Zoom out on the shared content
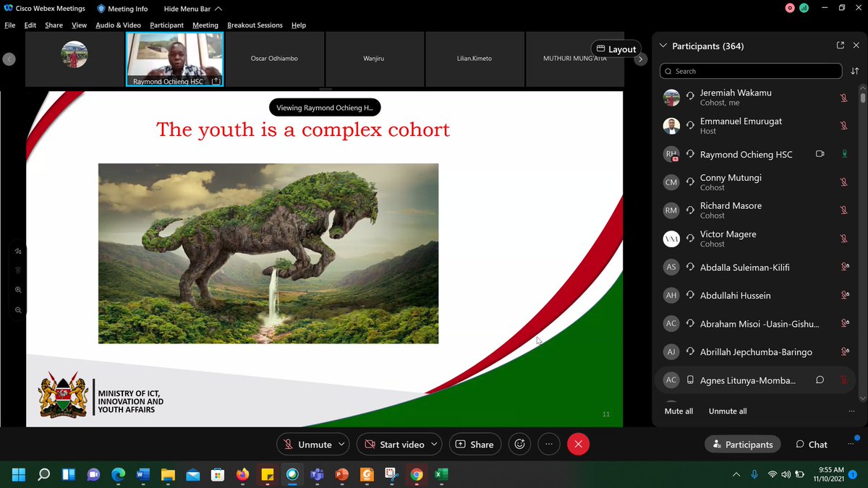Image resolution: width=868 pixels, height=488 pixels. click(x=18, y=309)
